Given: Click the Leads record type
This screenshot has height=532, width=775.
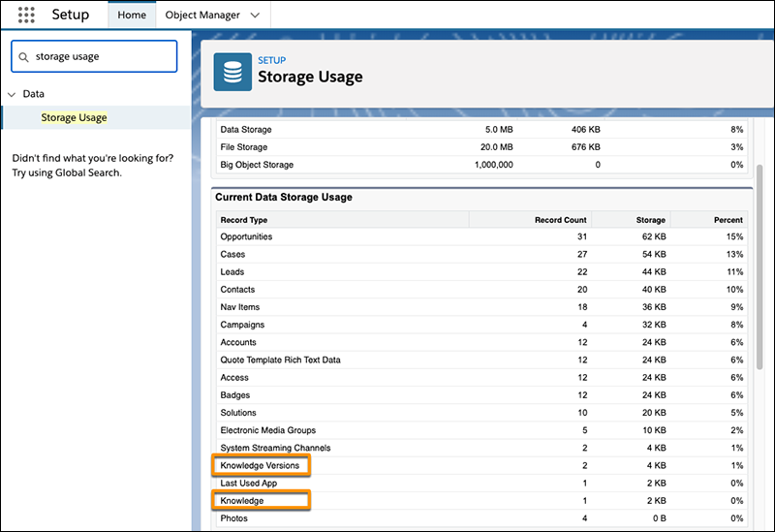Looking at the screenshot, I should (x=232, y=272).
